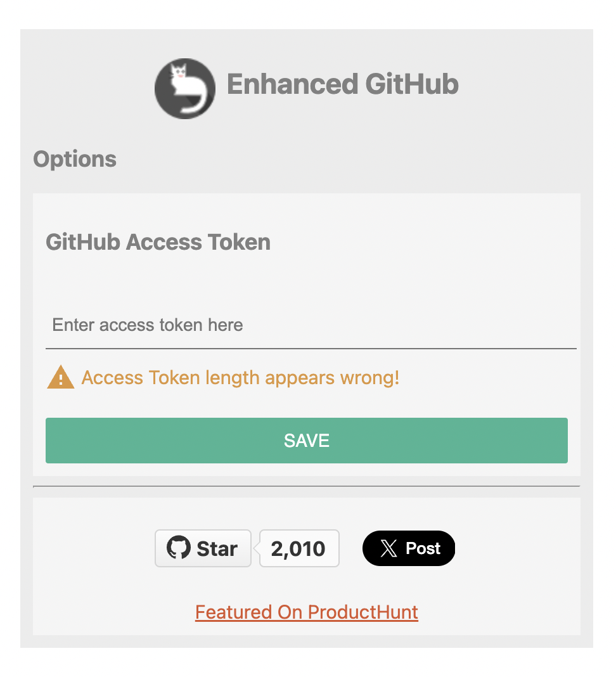Focus the access token input field
Viewport: 616px width, 677px height.
(x=311, y=325)
